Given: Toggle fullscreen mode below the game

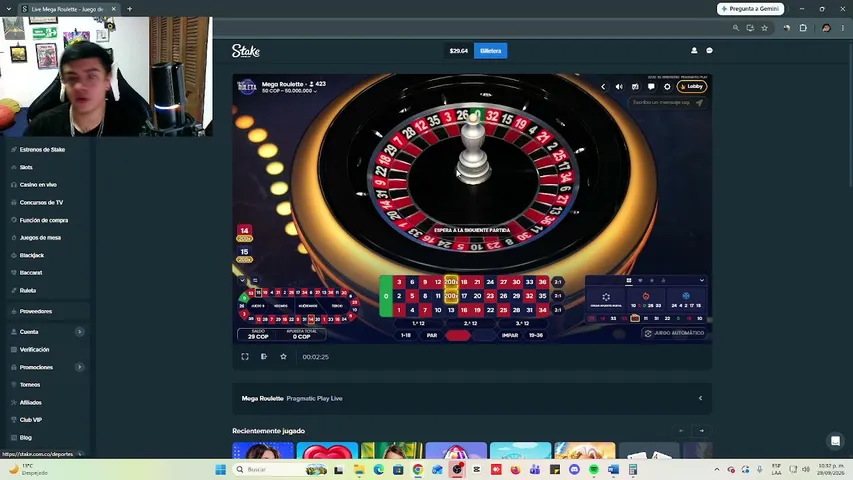Looking at the screenshot, I should coord(245,356).
